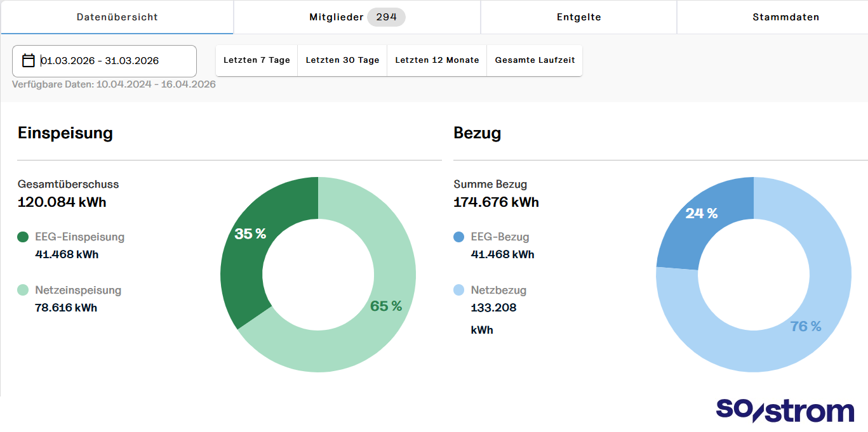Click the Letzten 7 Tage button

256,60
